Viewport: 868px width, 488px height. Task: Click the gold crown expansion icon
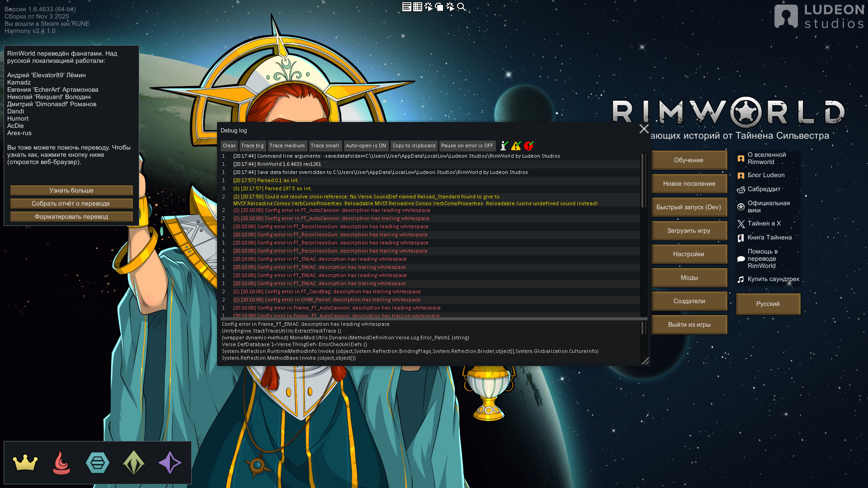tap(25, 463)
